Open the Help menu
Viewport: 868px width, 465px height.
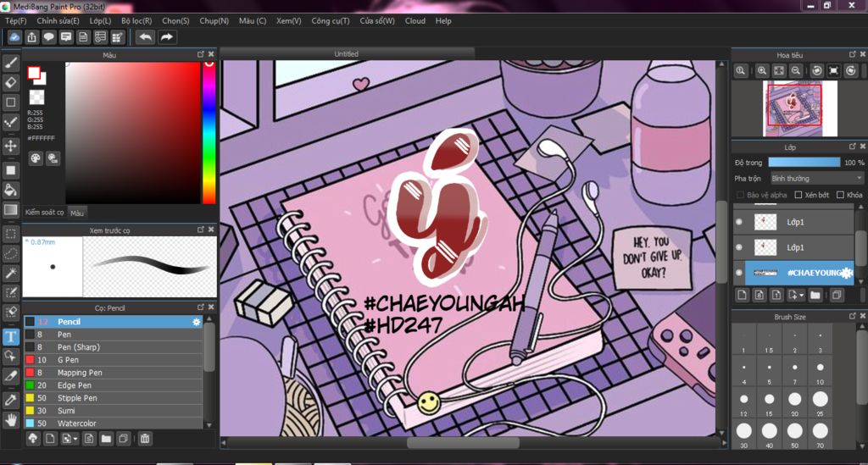443,21
